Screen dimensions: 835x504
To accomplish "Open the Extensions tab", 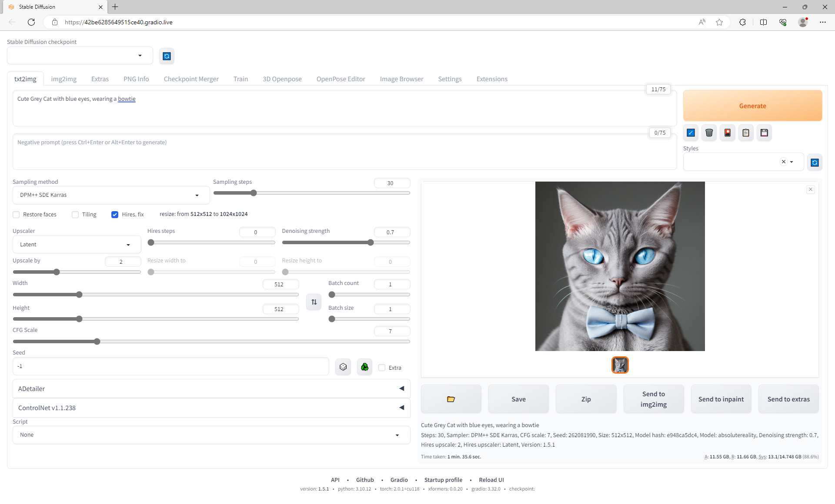I will [x=491, y=79].
